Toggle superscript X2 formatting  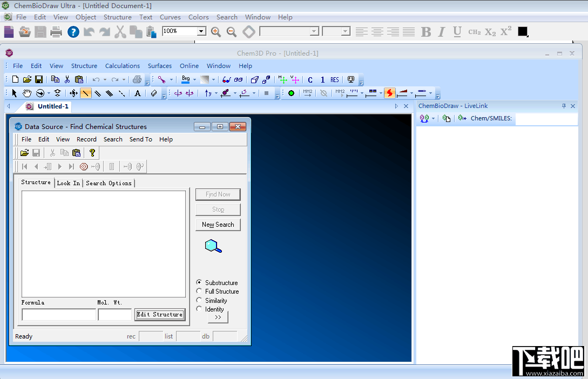pyautogui.click(x=506, y=31)
